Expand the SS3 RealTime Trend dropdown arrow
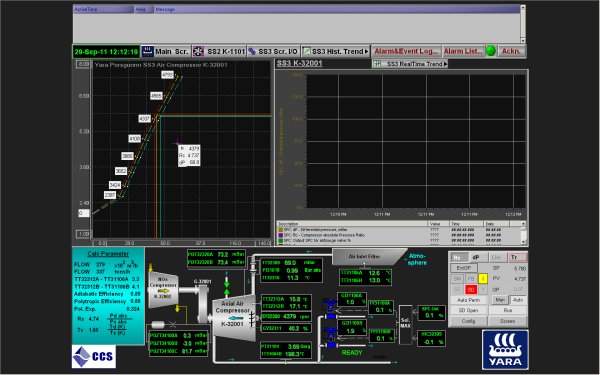The image size is (600, 375). [x=445, y=64]
